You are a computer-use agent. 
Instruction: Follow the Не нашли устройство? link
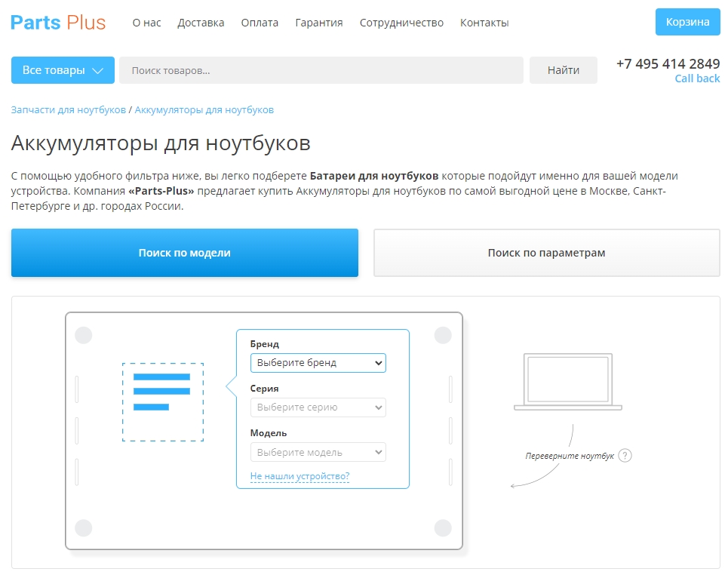click(x=299, y=476)
